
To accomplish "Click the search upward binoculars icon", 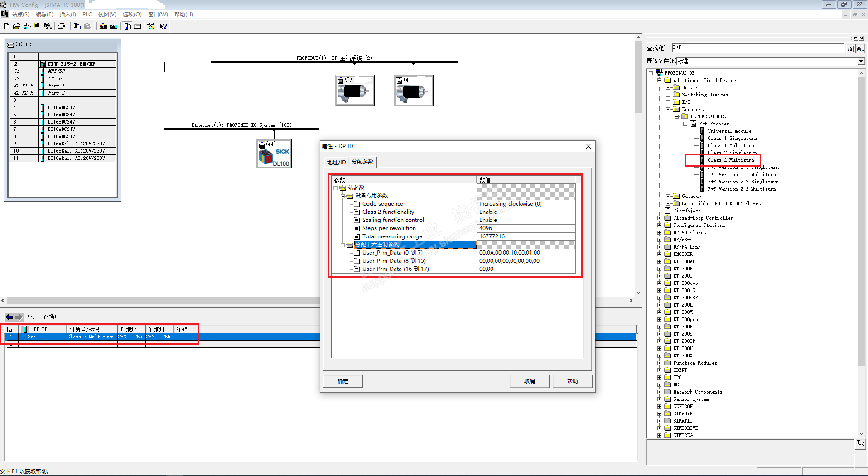I will (x=851, y=48).
